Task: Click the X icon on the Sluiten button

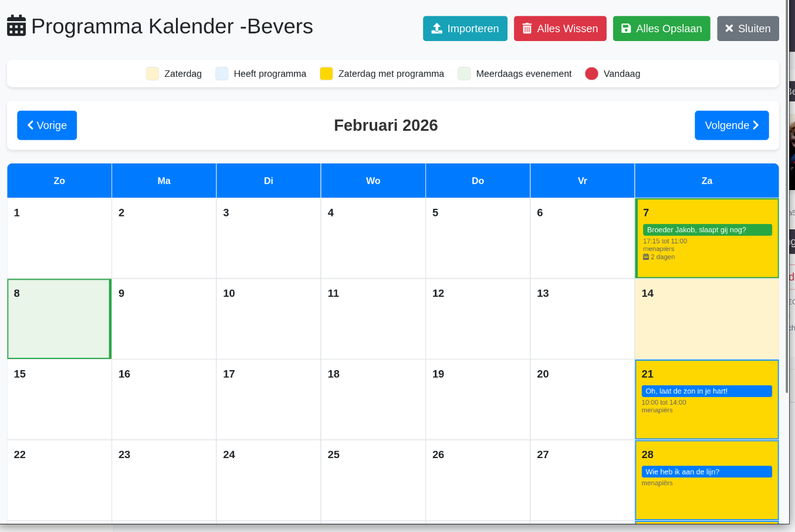Action: [x=729, y=28]
